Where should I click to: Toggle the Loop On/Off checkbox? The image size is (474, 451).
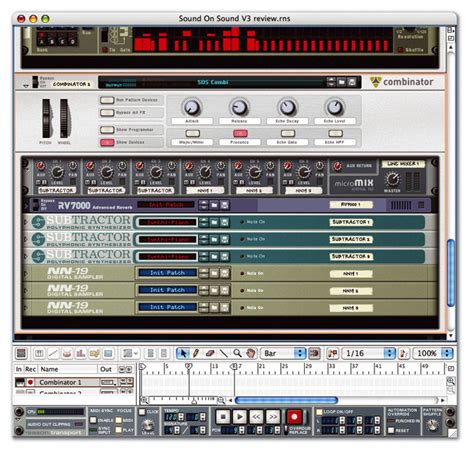coord(319,412)
